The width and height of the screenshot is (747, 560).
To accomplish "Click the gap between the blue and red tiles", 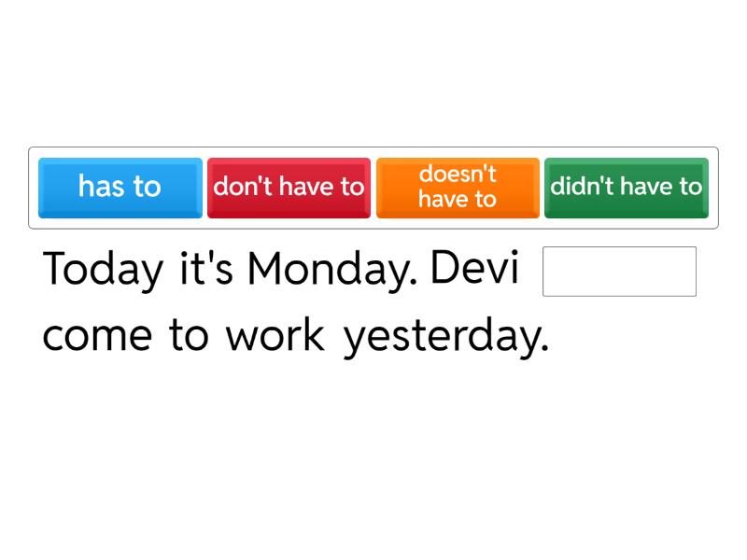I will point(204,187).
